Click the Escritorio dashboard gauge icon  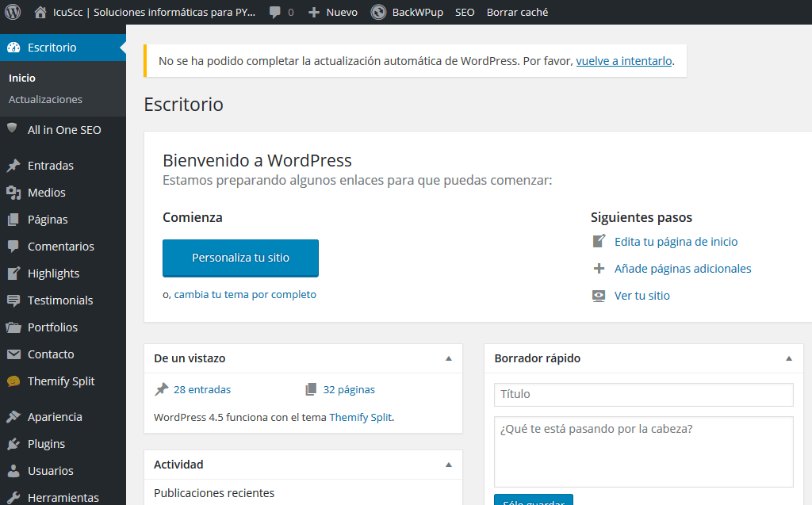[14, 48]
